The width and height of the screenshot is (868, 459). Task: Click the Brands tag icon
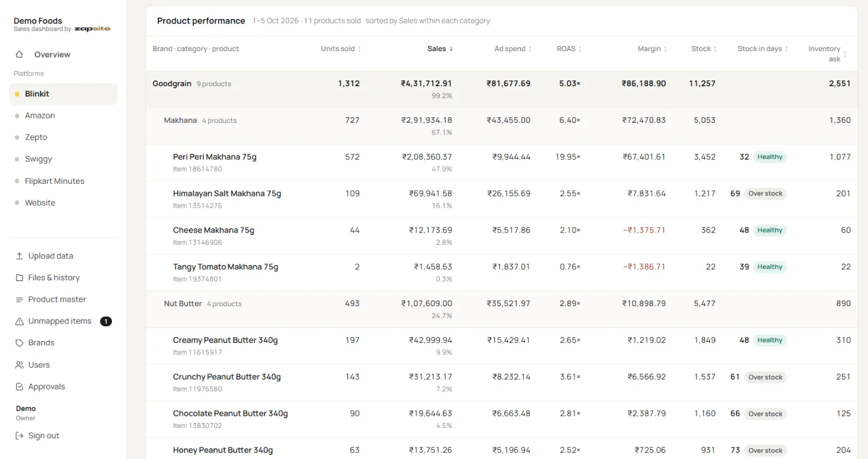[20, 343]
